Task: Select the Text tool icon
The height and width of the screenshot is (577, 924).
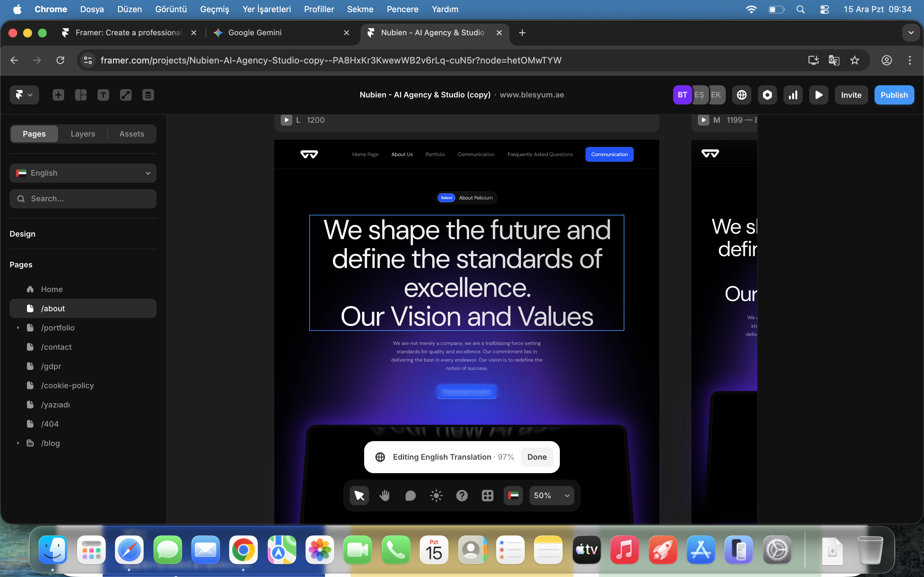Action: pos(103,95)
